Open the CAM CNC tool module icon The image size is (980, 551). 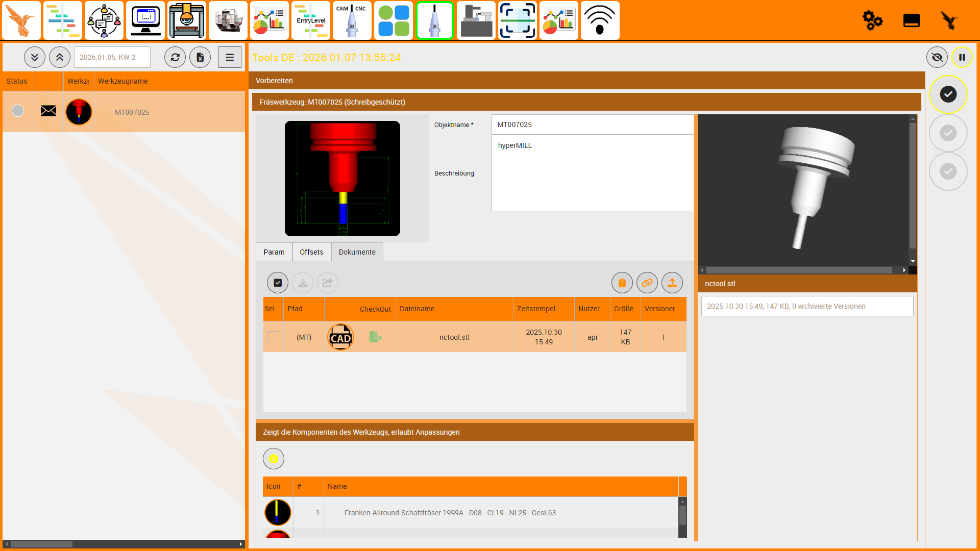point(352,20)
